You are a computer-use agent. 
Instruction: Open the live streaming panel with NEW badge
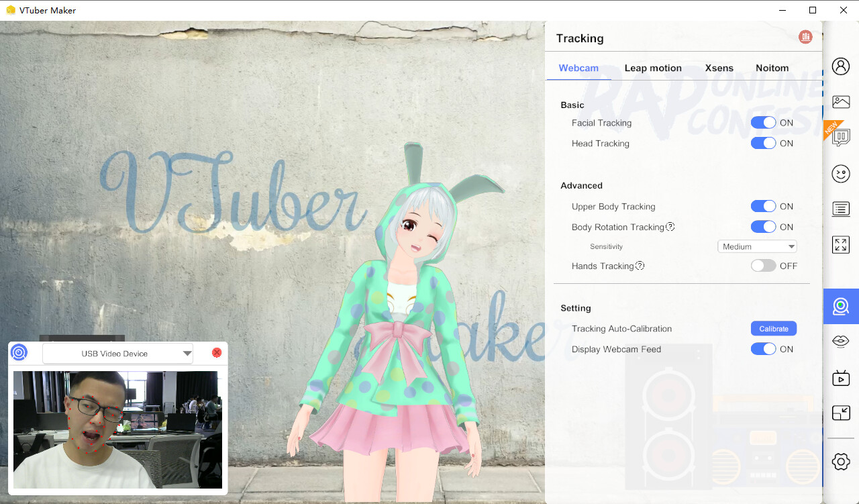point(841,137)
